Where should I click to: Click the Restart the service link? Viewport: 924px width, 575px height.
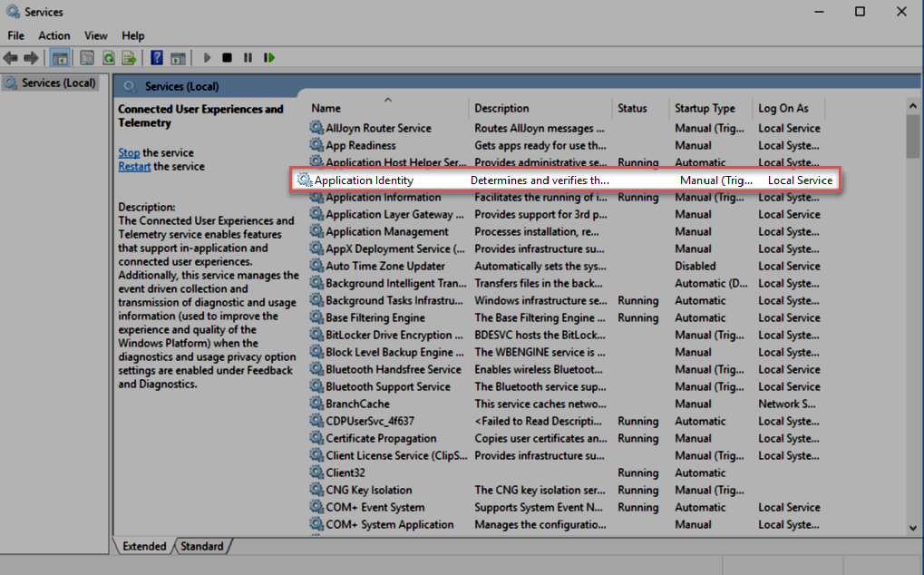[134, 166]
